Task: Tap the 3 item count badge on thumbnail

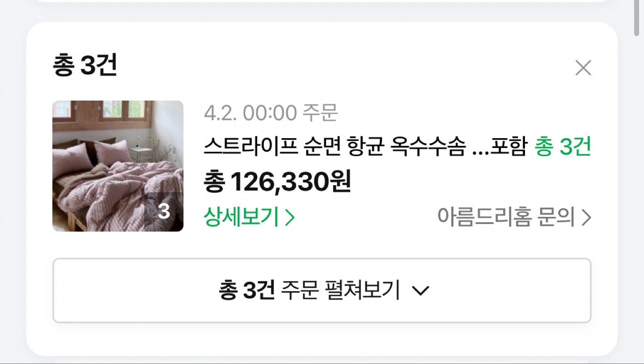Action: (164, 212)
